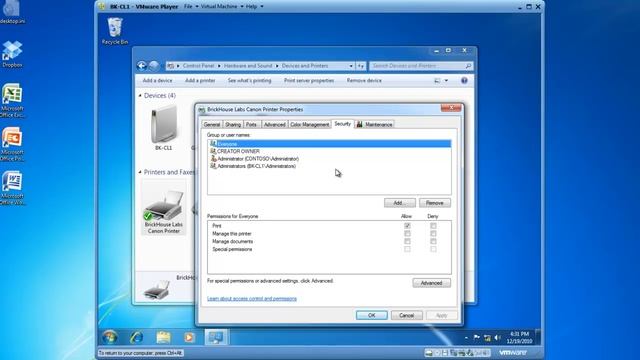Switch to the Sharing tab

(233, 124)
